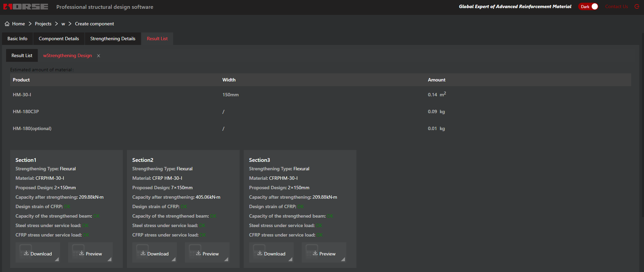The height and width of the screenshot is (272, 644).
Task: Download the Section3 report
Action: (x=271, y=253)
